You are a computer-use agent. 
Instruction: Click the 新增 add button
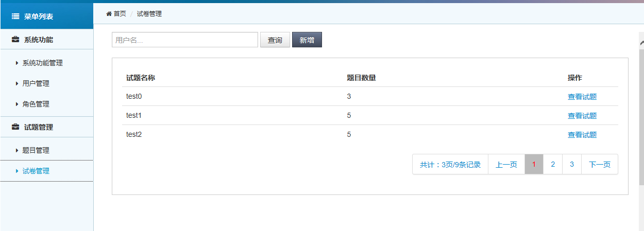tap(307, 40)
